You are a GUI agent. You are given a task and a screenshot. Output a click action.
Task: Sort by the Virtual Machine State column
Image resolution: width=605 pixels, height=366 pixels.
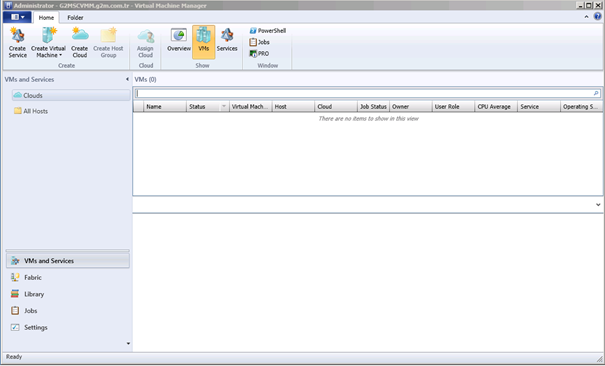[250, 107]
